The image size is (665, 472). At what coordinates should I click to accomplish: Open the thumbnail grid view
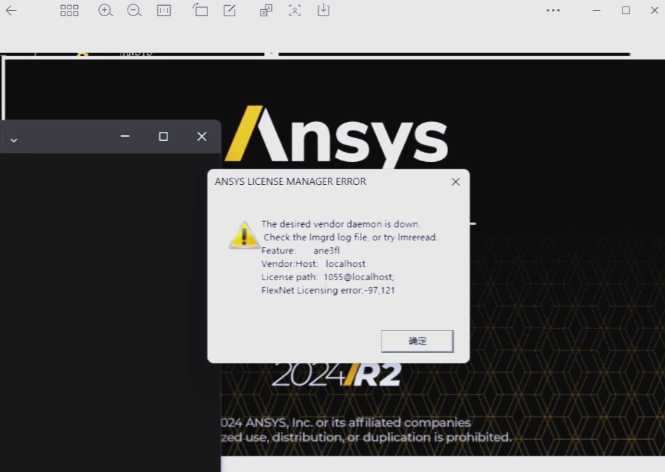point(69,10)
